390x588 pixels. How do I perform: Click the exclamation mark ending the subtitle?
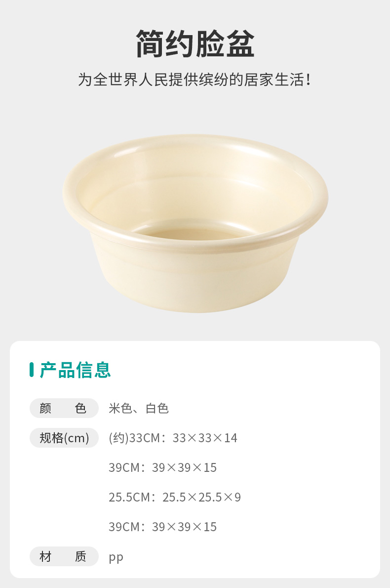click(309, 80)
